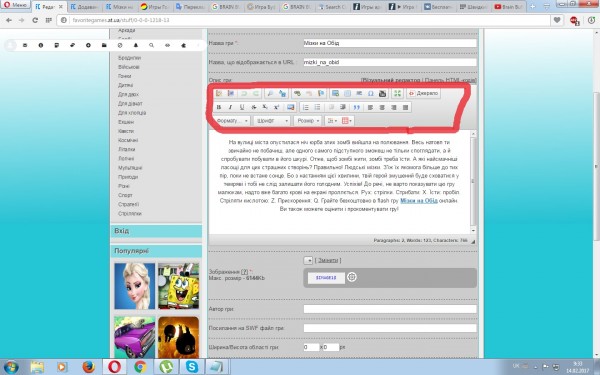The height and width of the screenshot is (375, 600).
Task: Apply block quote formatting
Action: [357, 107]
